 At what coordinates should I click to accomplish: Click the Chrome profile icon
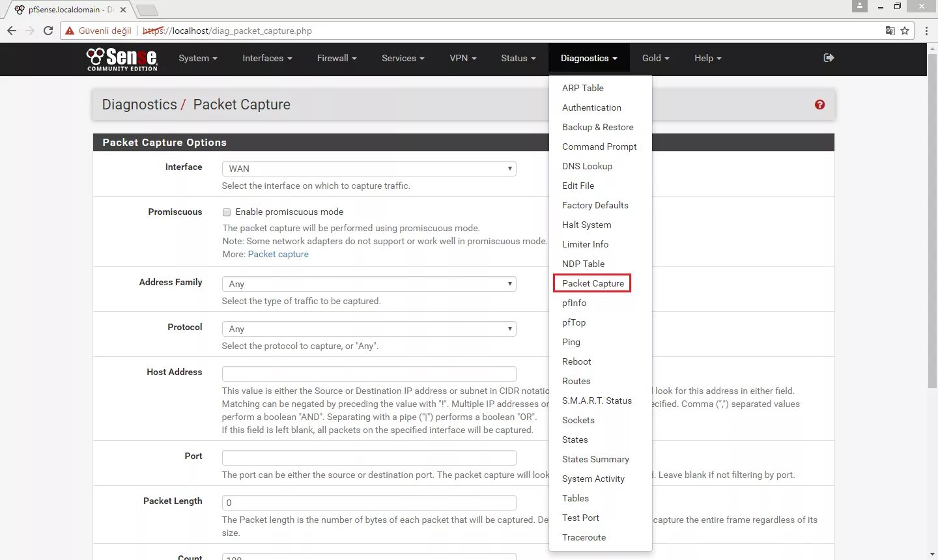pos(859,7)
